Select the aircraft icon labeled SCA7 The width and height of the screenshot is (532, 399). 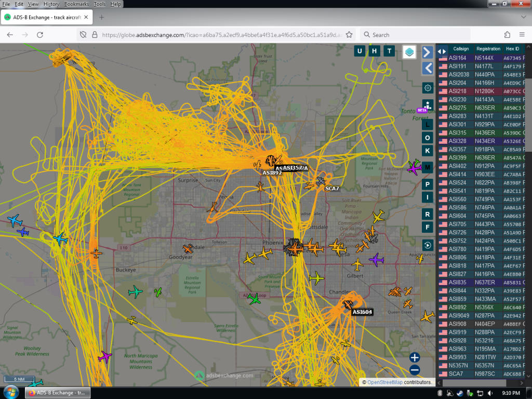[320, 181]
